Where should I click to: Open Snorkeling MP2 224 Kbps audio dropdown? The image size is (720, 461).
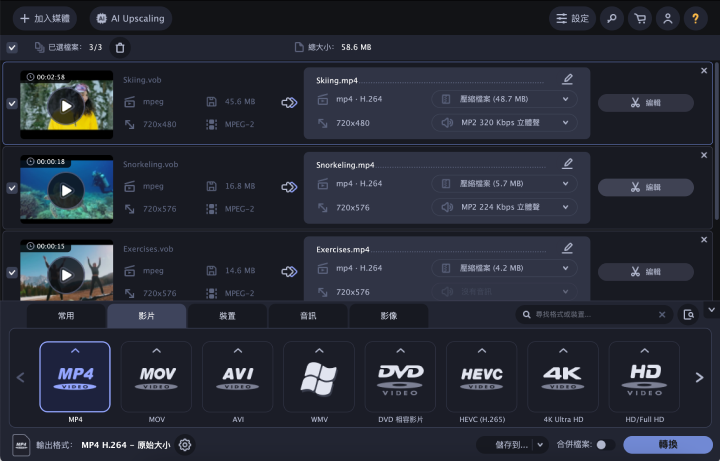click(x=504, y=207)
